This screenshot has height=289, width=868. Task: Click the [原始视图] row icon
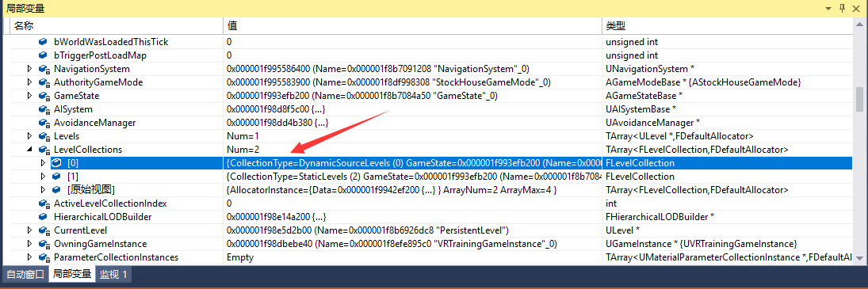pos(56,190)
